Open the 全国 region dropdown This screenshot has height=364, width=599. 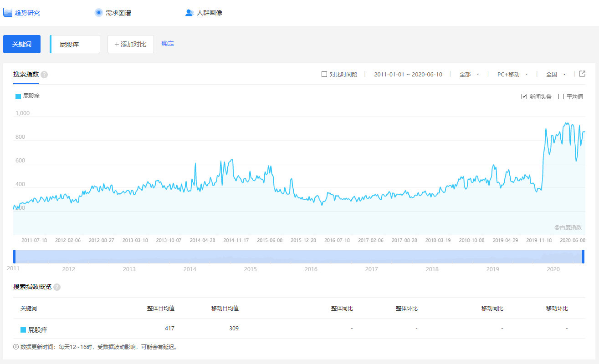555,74
